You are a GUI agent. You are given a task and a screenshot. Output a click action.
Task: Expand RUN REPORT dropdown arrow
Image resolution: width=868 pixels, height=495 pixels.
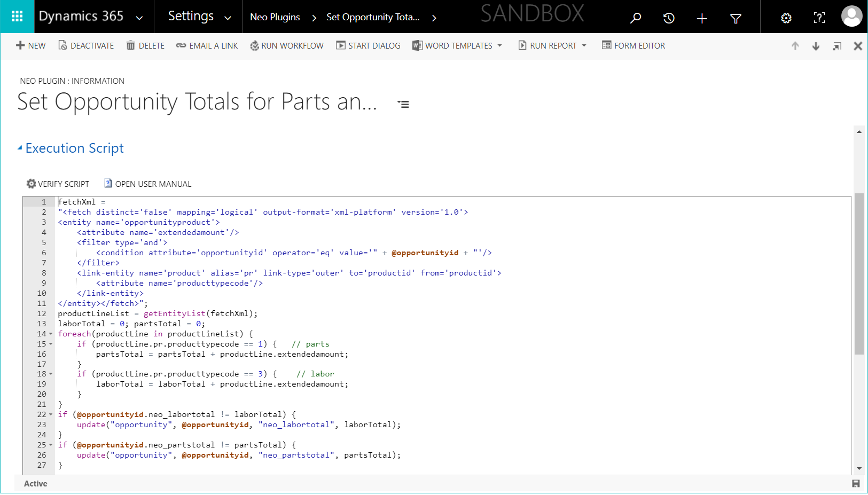584,45
